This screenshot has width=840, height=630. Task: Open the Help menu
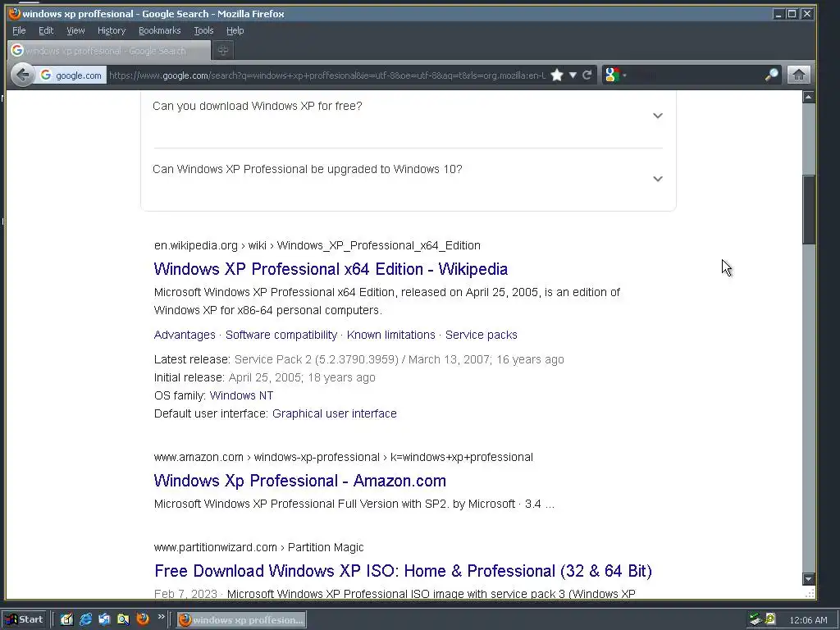[235, 30]
